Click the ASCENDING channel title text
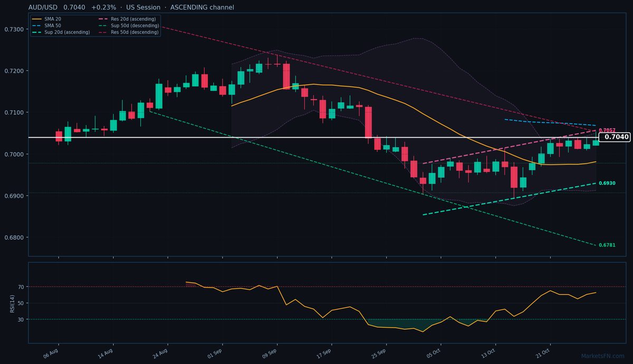Screen dimensions: 633x364 click(202, 7)
